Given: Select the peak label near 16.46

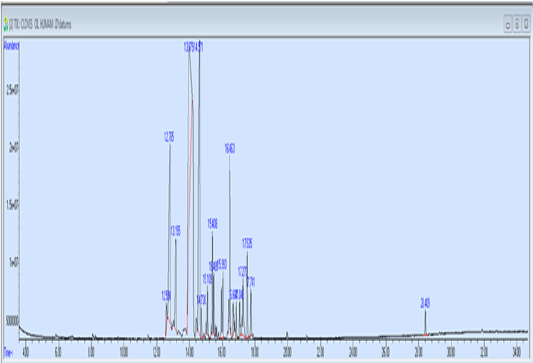Looking at the screenshot, I should point(230,149).
